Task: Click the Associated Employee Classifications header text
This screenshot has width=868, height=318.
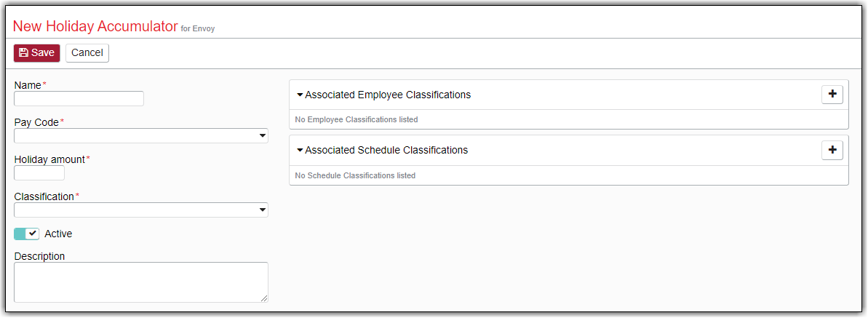Action: [x=388, y=95]
